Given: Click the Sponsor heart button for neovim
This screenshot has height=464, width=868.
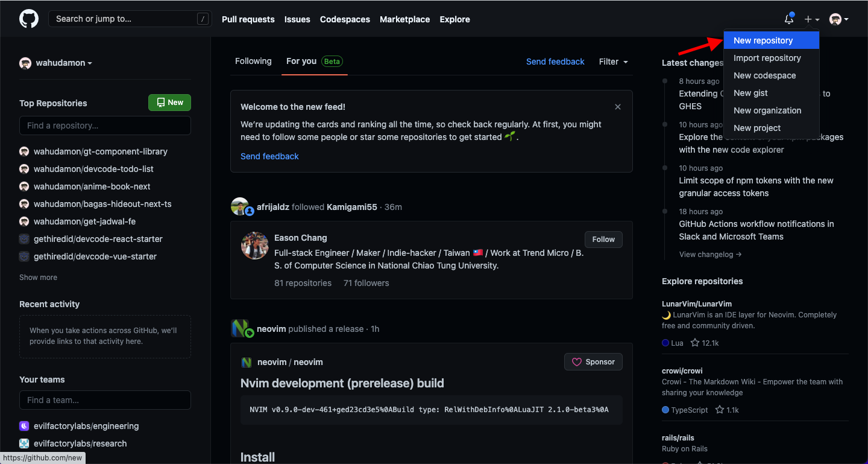Looking at the screenshot, I should point(593,362).
